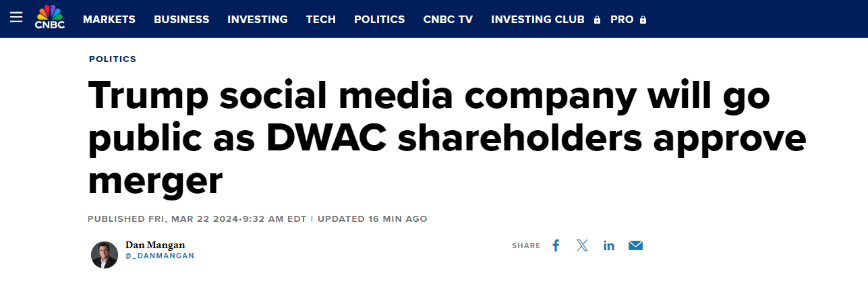The height and width of the screenshot is (288, 868).
Task: Click the CNBC peacock logo
Action: 49,18
